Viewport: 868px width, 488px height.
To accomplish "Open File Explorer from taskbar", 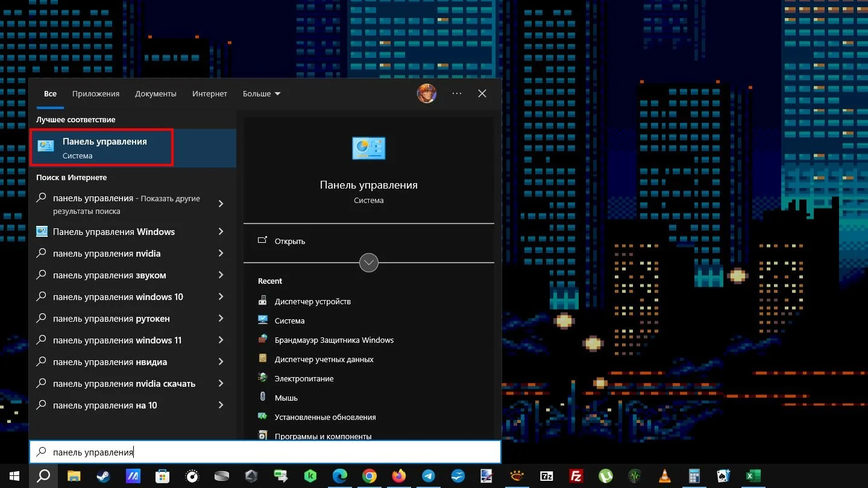I will coord(74,476).
